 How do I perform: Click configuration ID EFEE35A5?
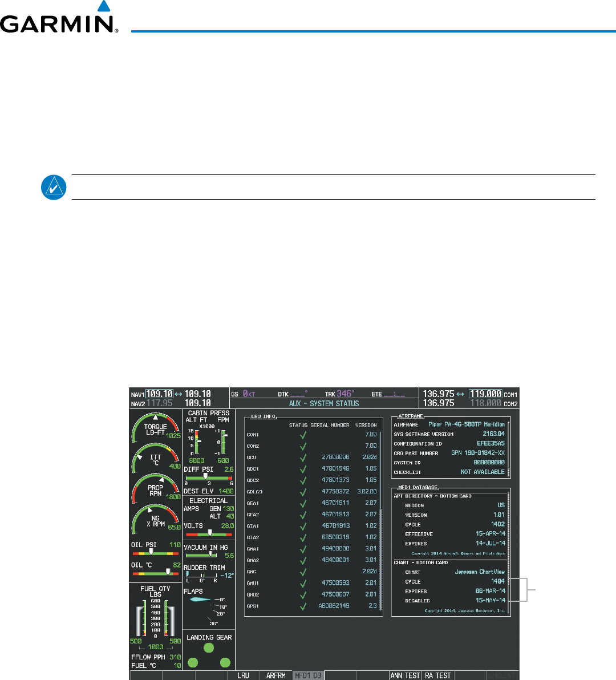click(x=491, y=444)
